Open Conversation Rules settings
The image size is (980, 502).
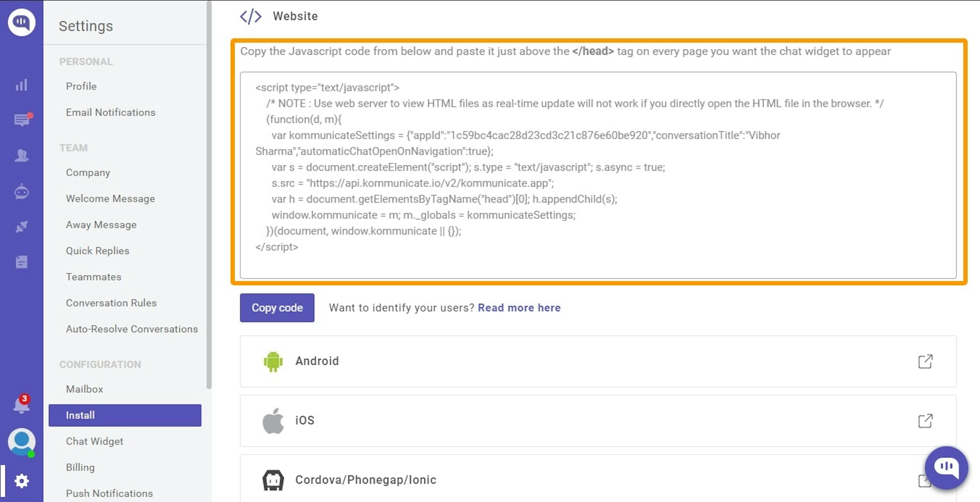tap(112, 303)
